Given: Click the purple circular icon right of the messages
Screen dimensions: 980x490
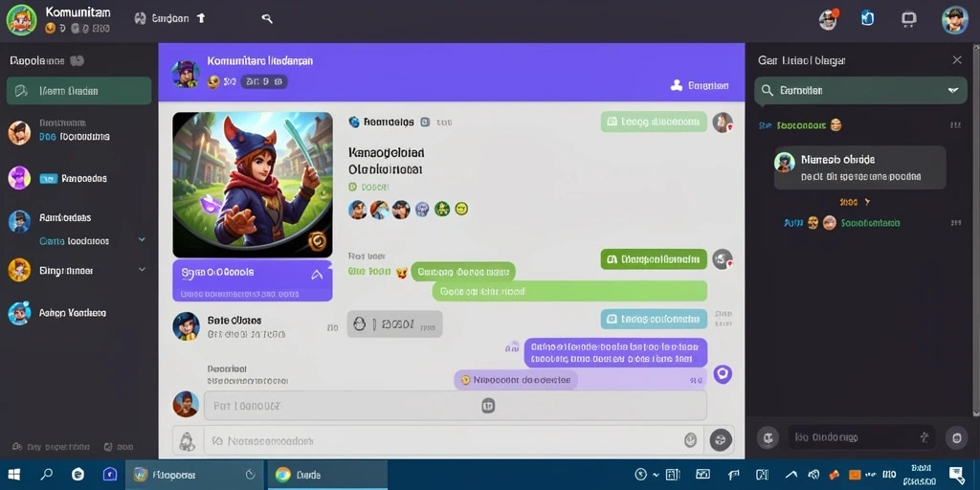Looking at the screenshot, I should [723, 374].
